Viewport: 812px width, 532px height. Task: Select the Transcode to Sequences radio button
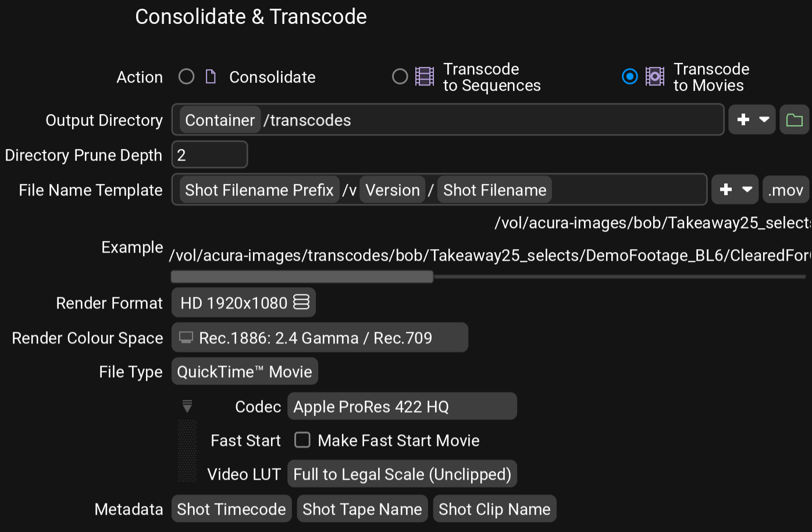(400, 77)
